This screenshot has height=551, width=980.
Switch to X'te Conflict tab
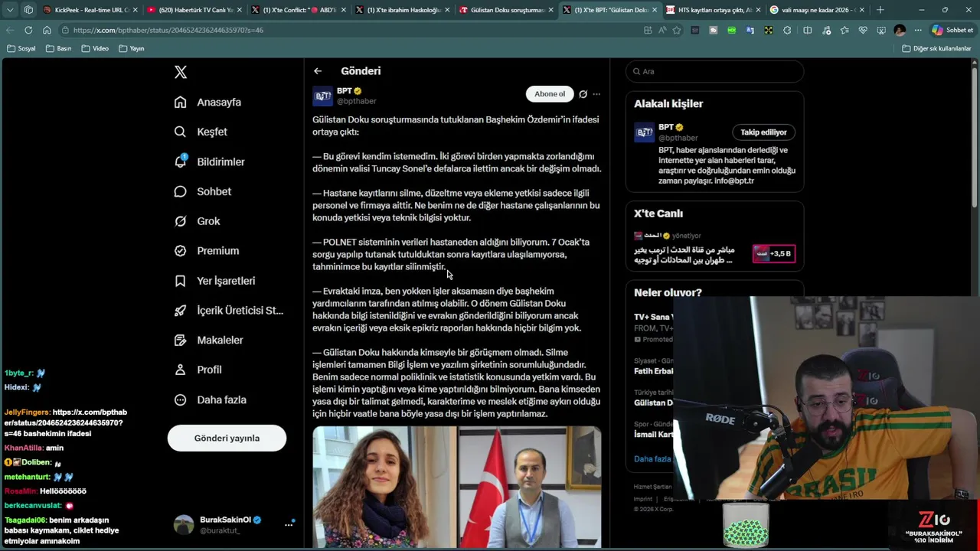coord(298,10)
